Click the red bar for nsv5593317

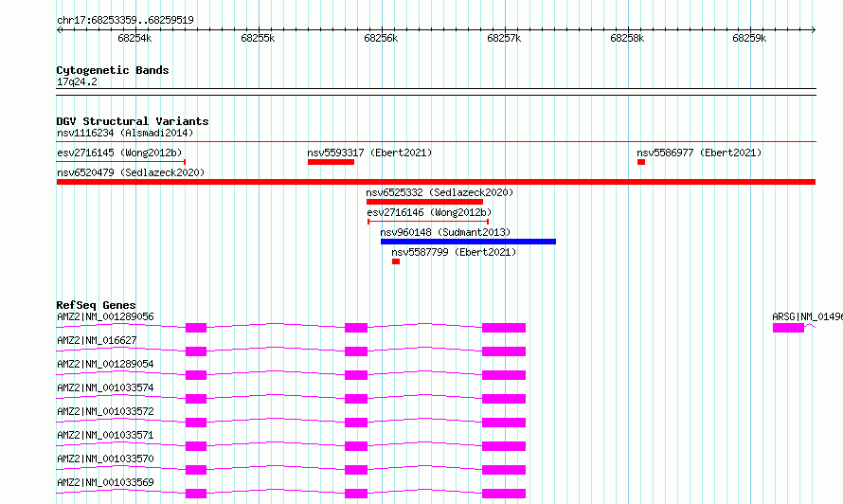[x=331, y=162]
